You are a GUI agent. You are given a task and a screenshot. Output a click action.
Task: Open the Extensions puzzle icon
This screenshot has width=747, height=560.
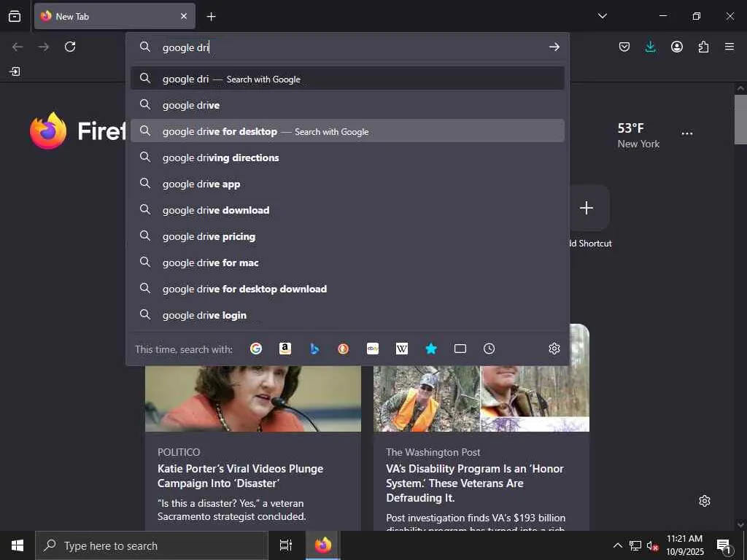point(703,47)
